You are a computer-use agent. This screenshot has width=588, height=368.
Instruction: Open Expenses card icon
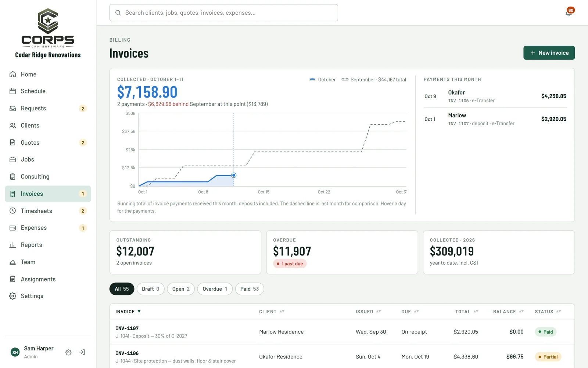[x=12, y=228]
